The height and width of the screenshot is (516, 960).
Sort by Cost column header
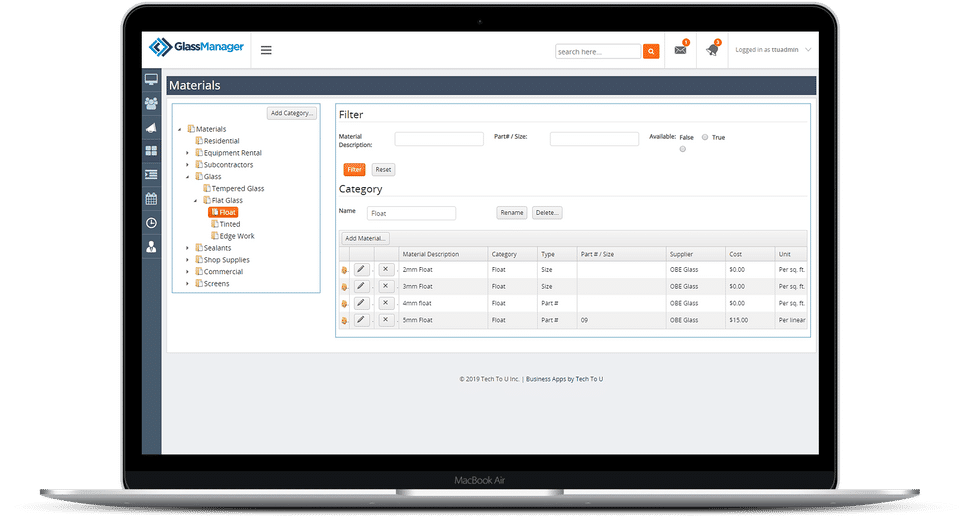tap(749, 254)
